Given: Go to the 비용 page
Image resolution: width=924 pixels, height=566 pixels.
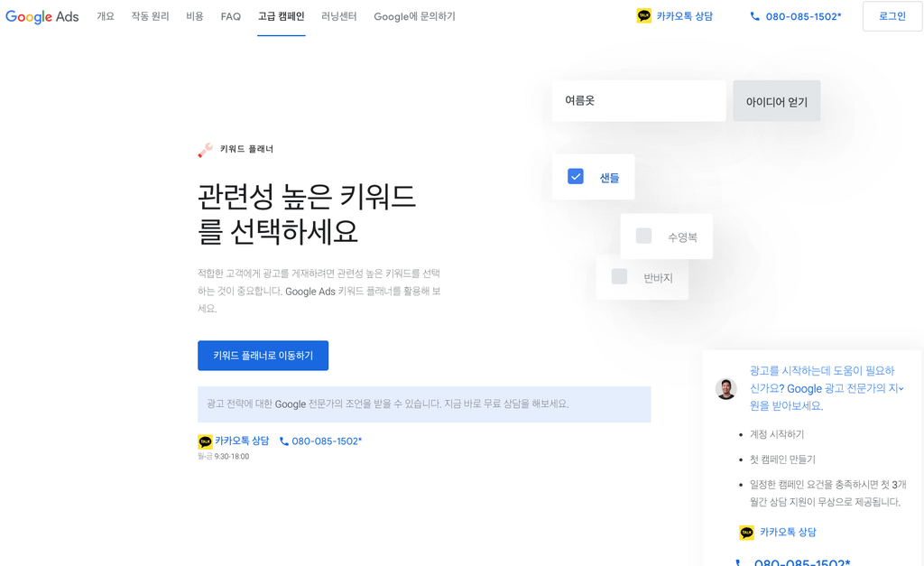Looking at the screenshot, I should pyautogui.click(x=195, y=16).
